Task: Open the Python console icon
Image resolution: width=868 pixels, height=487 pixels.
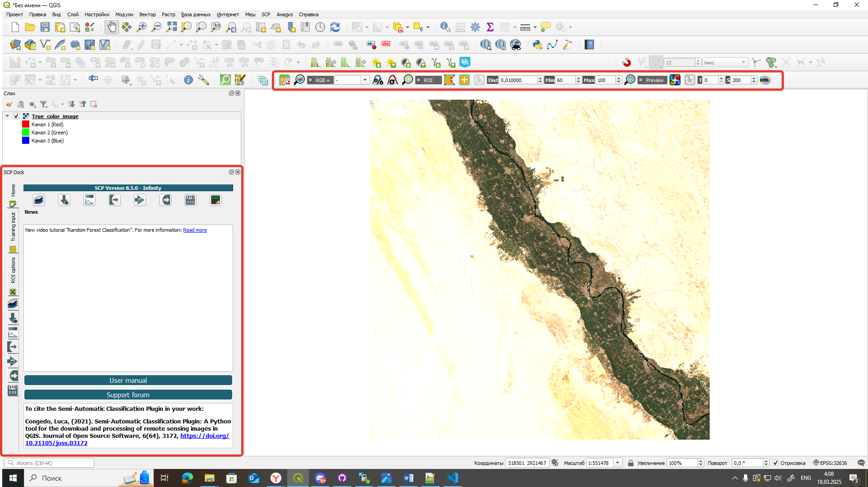Action: click(537, 45)
